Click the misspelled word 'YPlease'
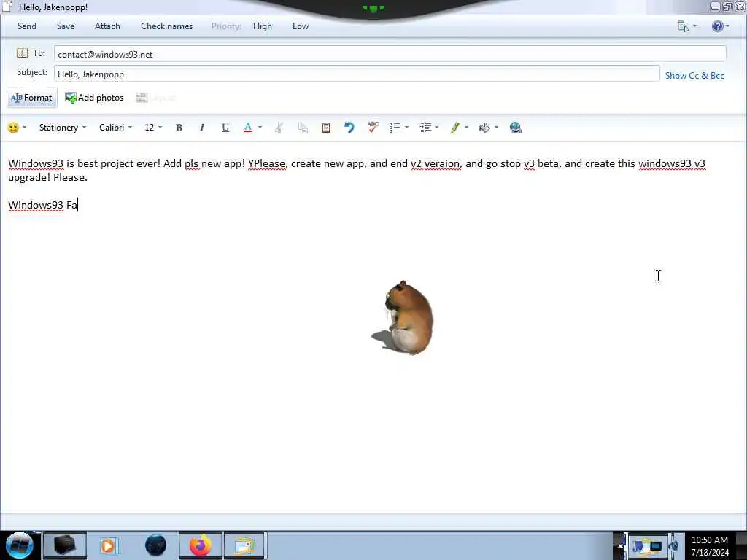Screen dimensions: 747x560 267,163
